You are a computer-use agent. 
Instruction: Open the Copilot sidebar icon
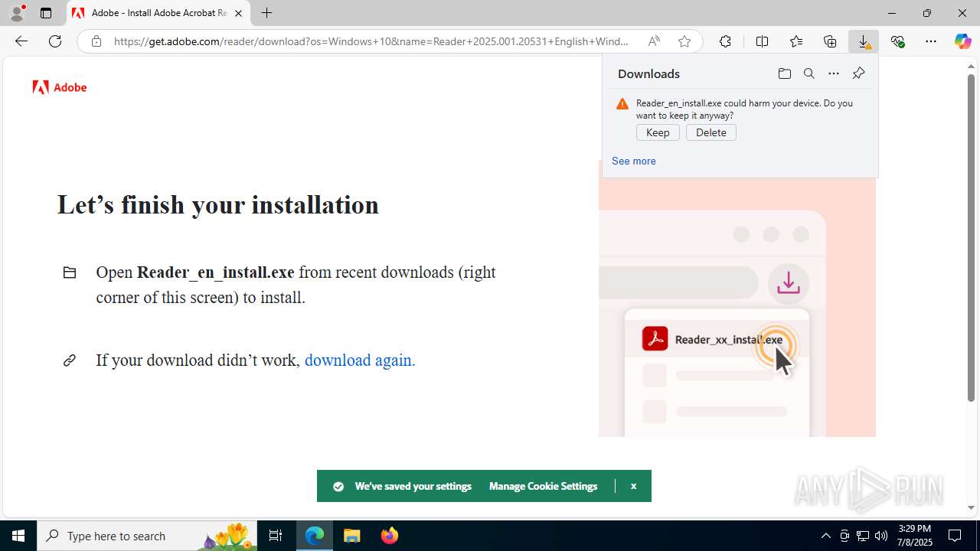(962, 41)
